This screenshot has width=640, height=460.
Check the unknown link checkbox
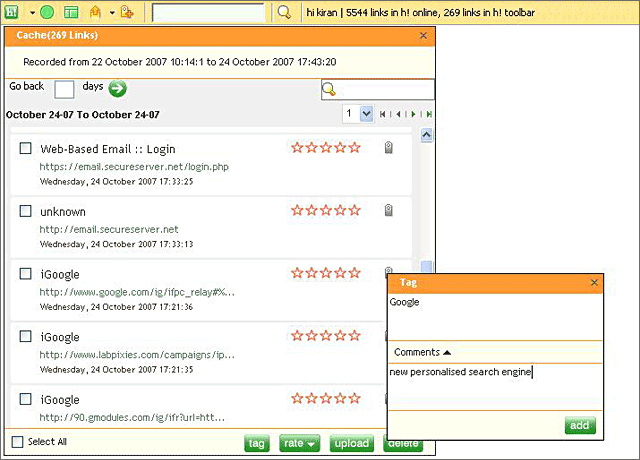tap(25, 211)
